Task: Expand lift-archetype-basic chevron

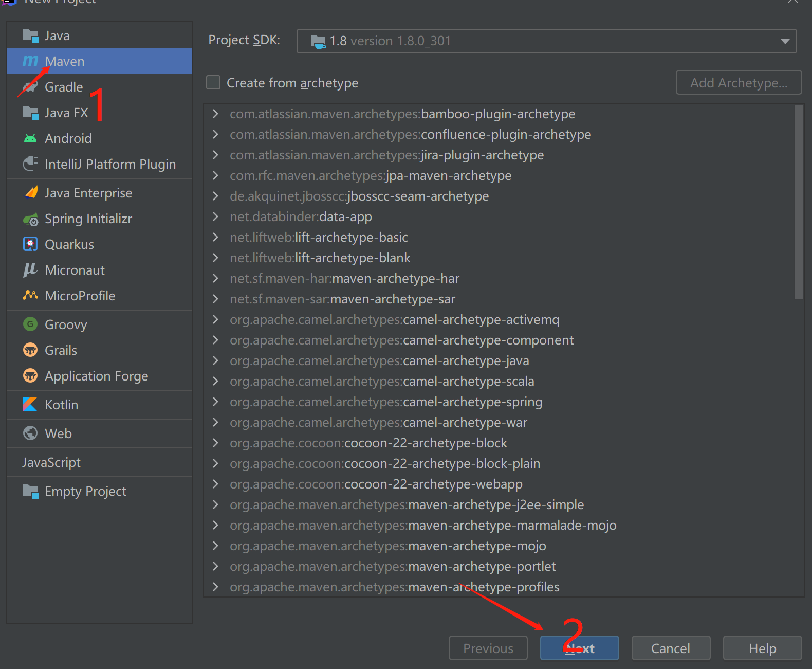Action: click(216, 237)
